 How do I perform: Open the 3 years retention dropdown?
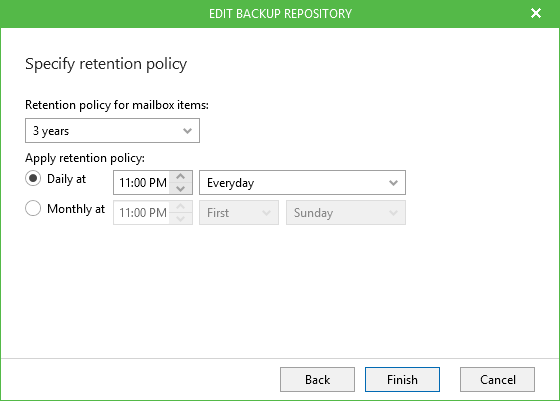pos(112,131)
